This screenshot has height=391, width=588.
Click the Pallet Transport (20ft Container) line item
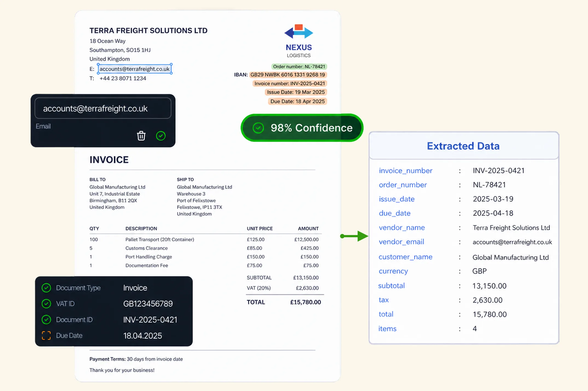point(160,239)
